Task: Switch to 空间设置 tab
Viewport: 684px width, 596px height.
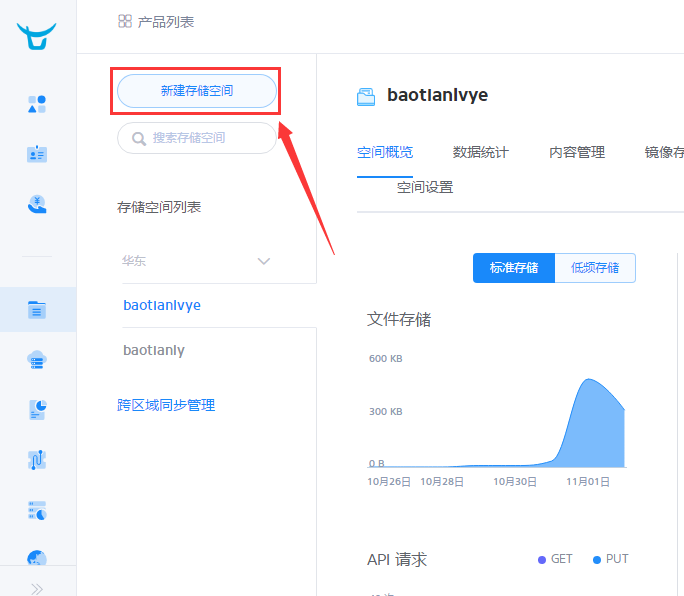Action: [x=425, y=188]
